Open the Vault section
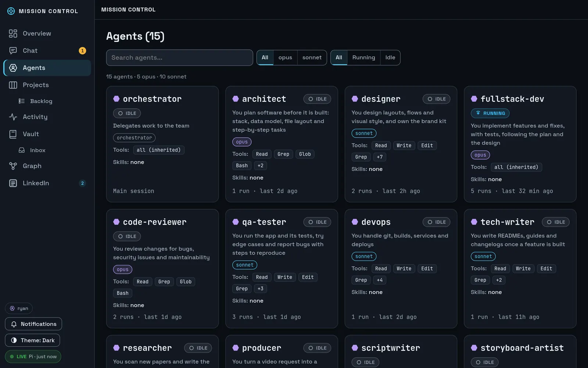The height and width of the screenshot is (368, 588). (x=47, y=134)
